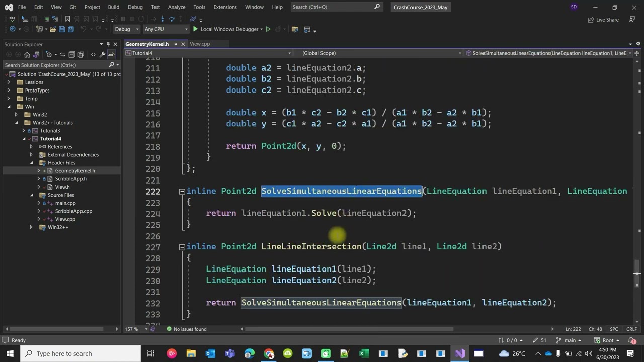The width and height of the screenshot is (644, 362).
Task: Sync with Active Document in Solution Explorer
Action: click(x=63, y=54)
